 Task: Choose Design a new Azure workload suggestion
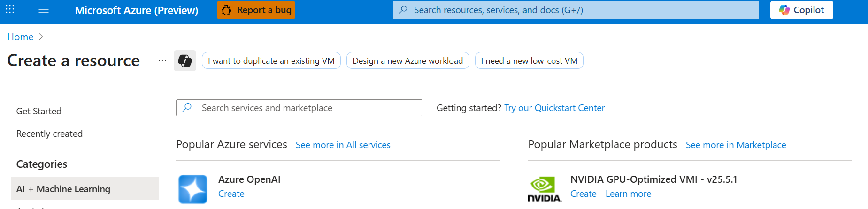tap(408, 61)
